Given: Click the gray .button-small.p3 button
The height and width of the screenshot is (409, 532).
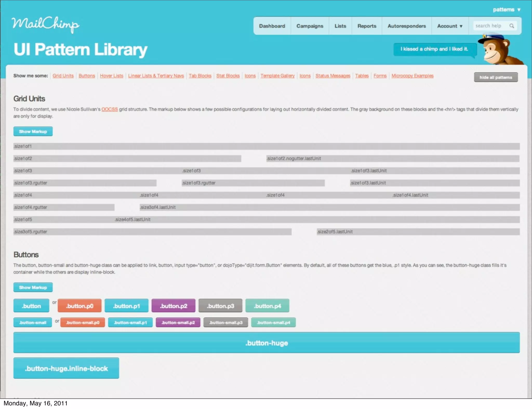Looking at the screenshot, I should [x=225, y=322].
